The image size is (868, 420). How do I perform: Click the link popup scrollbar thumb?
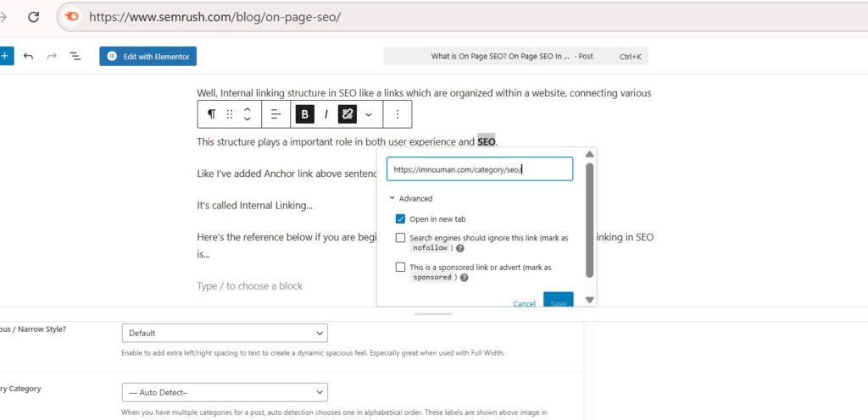590,220
